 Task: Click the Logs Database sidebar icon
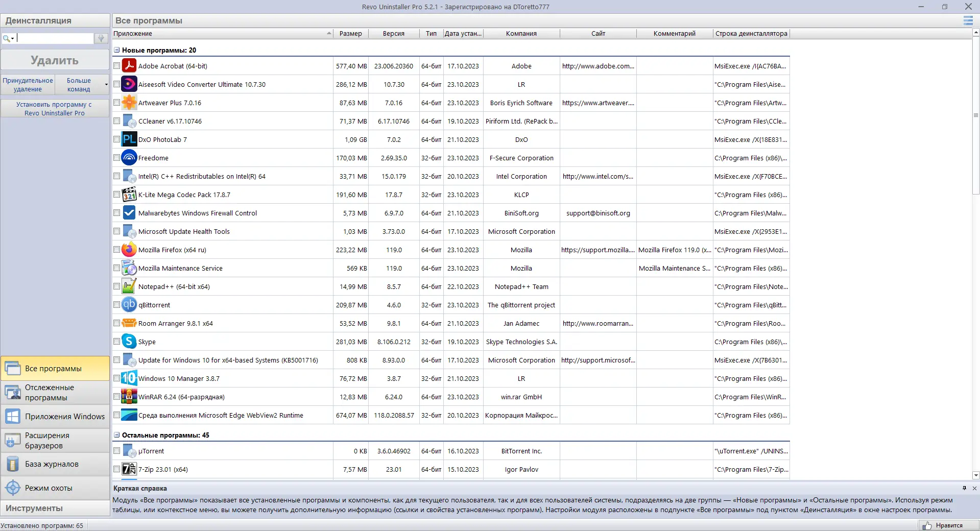tap(13, 464)
